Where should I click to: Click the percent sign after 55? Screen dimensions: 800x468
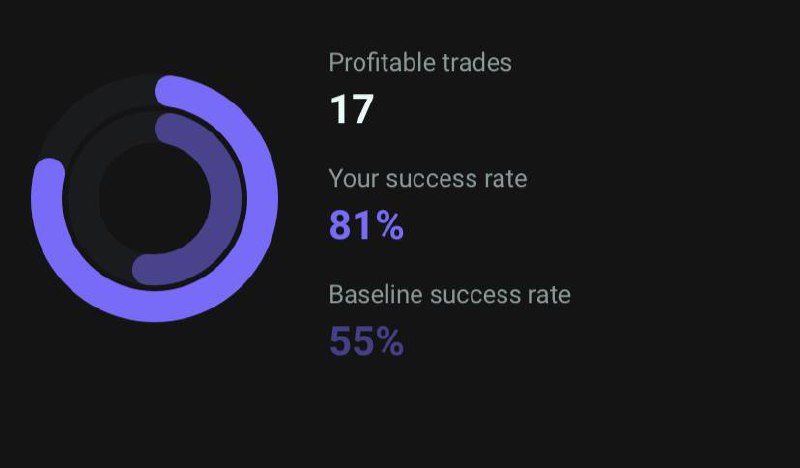click(390, 341)
